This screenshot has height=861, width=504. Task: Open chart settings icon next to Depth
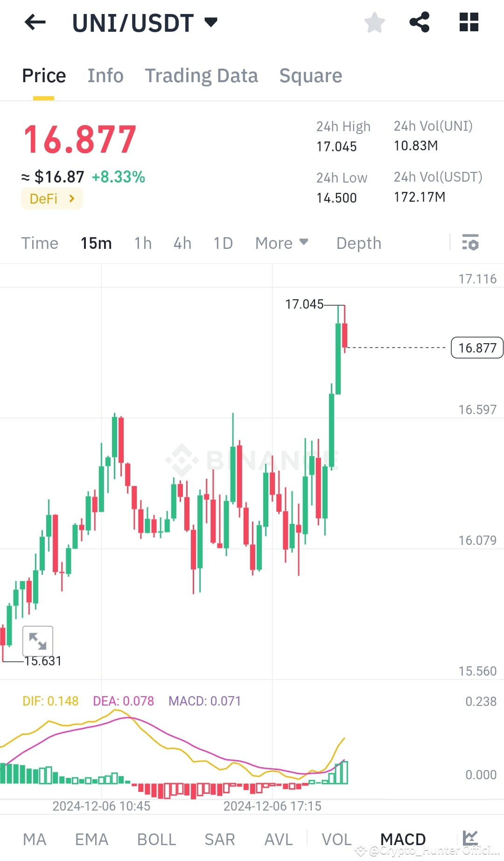point(471,243)
